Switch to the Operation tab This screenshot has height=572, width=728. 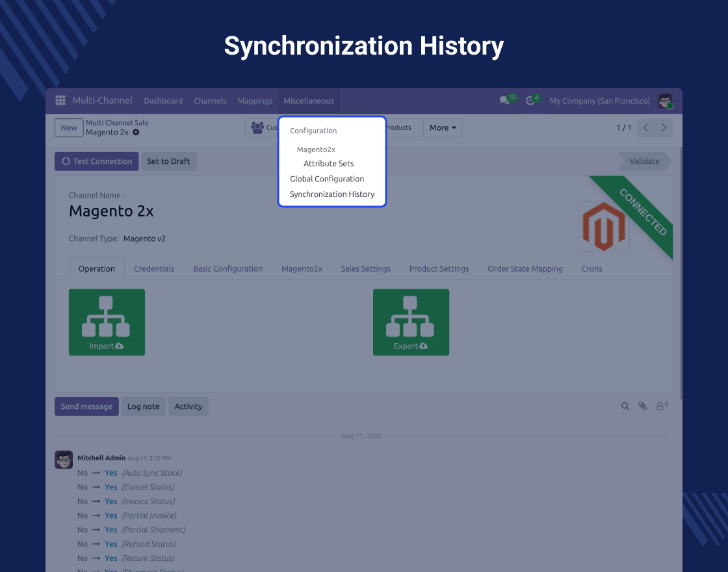coord(97,269)
